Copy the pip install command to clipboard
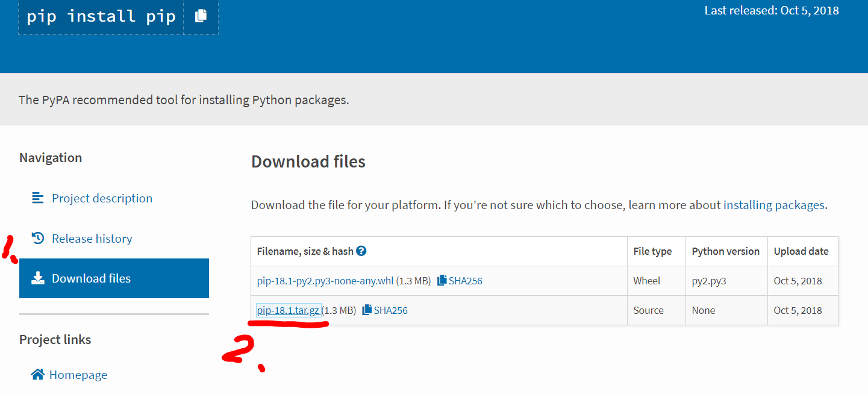 [x=201, y=16]
